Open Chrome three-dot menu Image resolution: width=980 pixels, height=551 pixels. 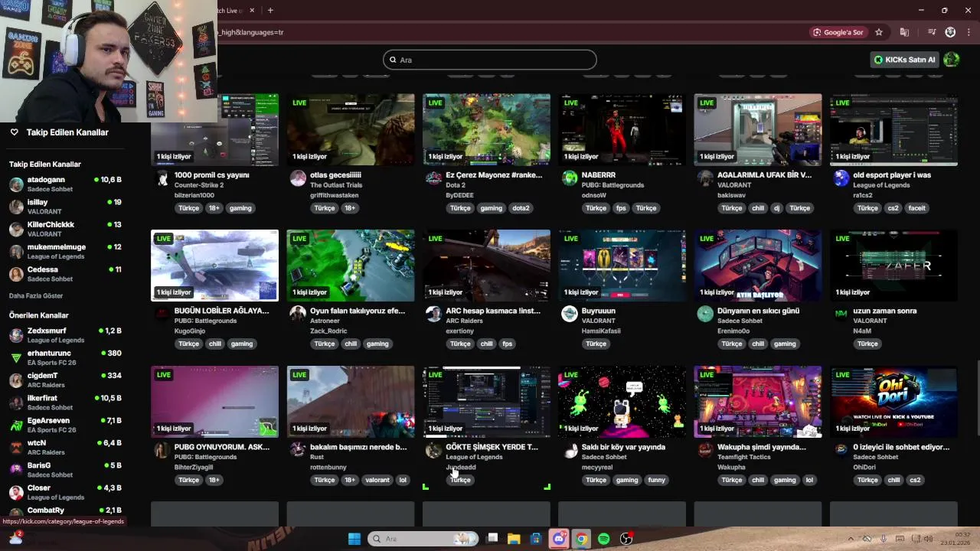point(969,32)
